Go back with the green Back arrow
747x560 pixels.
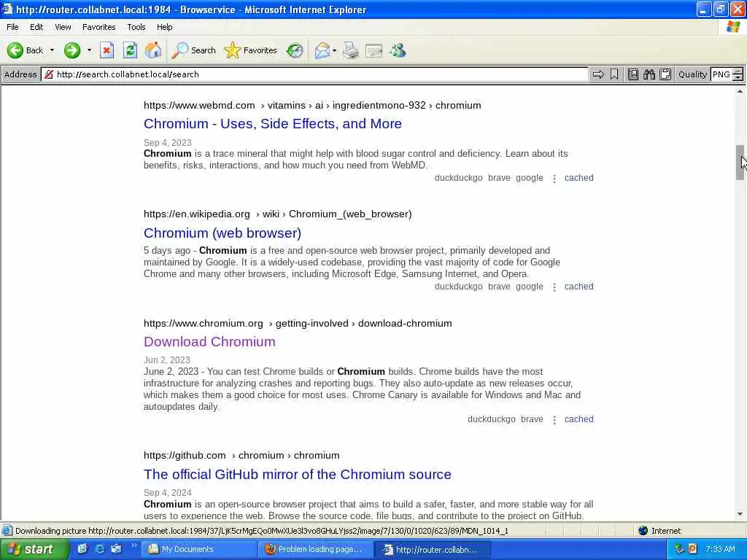(x=25, y=50)
